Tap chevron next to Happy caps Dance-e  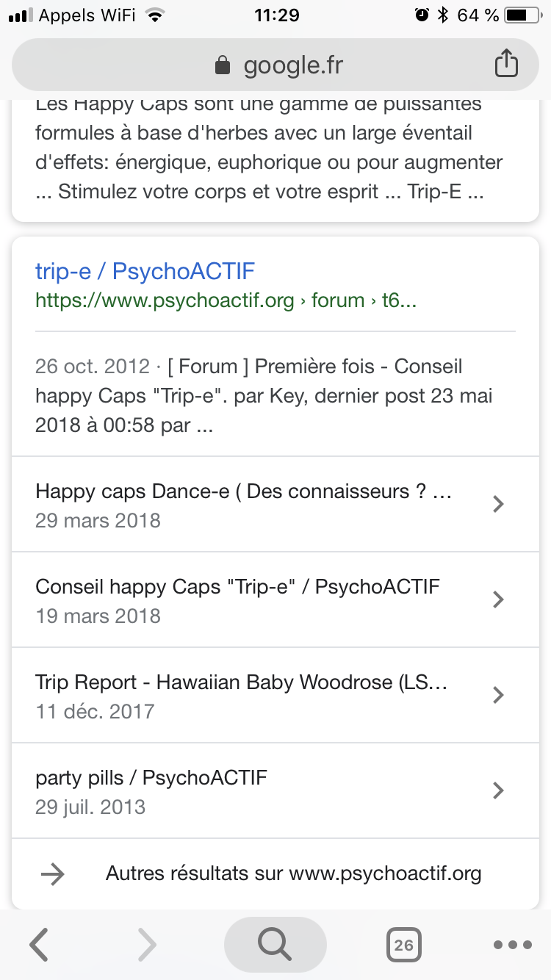pyautogui.click(x=498, y=504)
